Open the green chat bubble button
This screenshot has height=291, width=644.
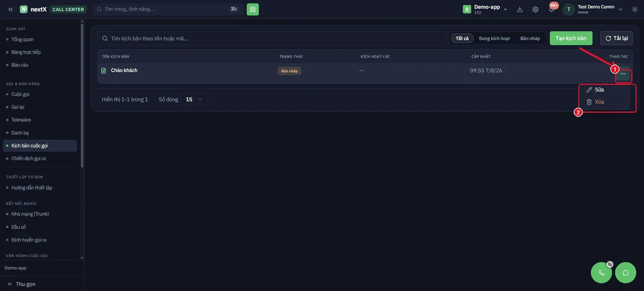(x=626, y=273)
